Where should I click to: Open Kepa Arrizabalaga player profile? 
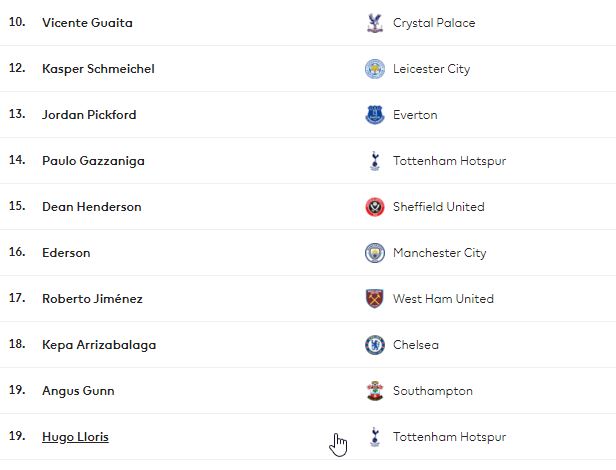click(99, 345)
